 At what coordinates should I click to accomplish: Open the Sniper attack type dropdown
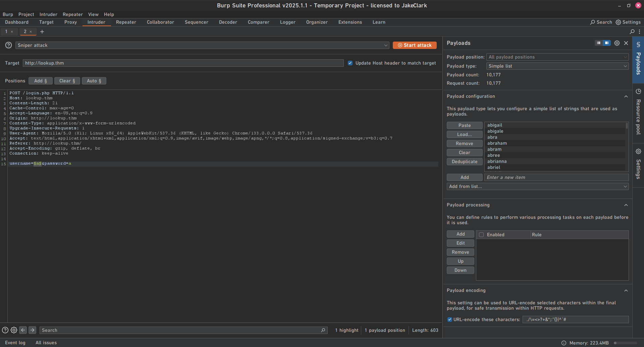tap(202, 45)
